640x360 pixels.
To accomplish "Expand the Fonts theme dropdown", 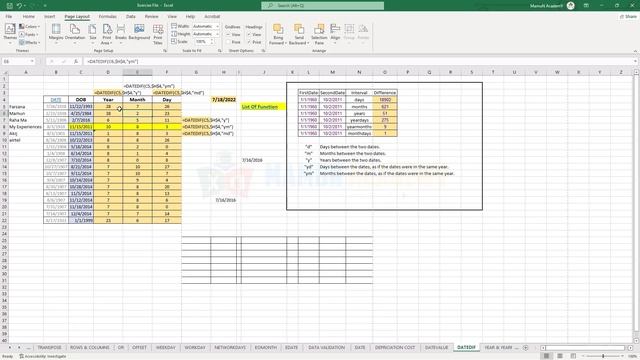I will click(29, 35).
